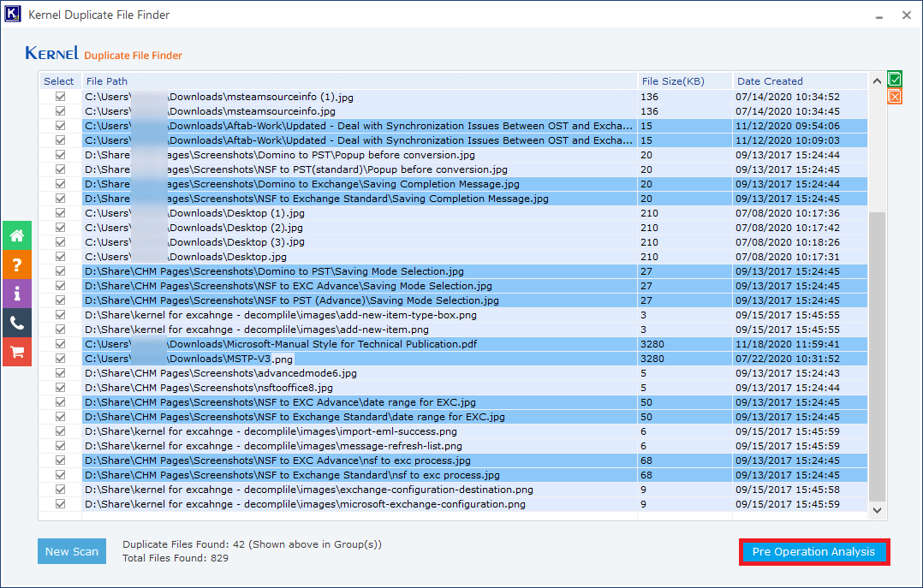
Task: Click Total Files Found: 829 text
Action: (176, 558)
